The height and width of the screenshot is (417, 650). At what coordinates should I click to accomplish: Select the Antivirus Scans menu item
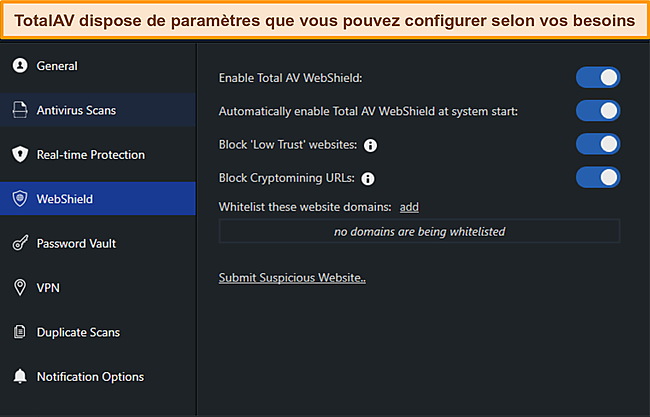click(76, 110)
